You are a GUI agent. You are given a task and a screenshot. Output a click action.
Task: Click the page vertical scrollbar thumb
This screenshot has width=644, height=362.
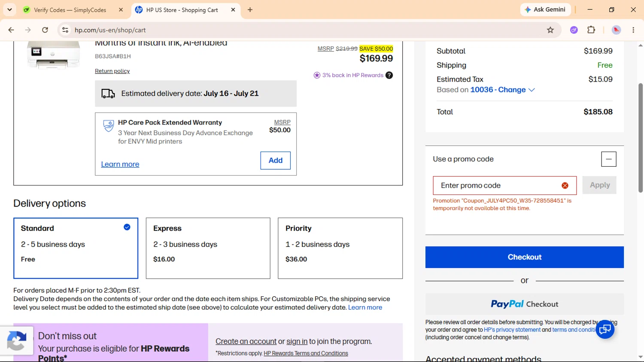point(641,137)
